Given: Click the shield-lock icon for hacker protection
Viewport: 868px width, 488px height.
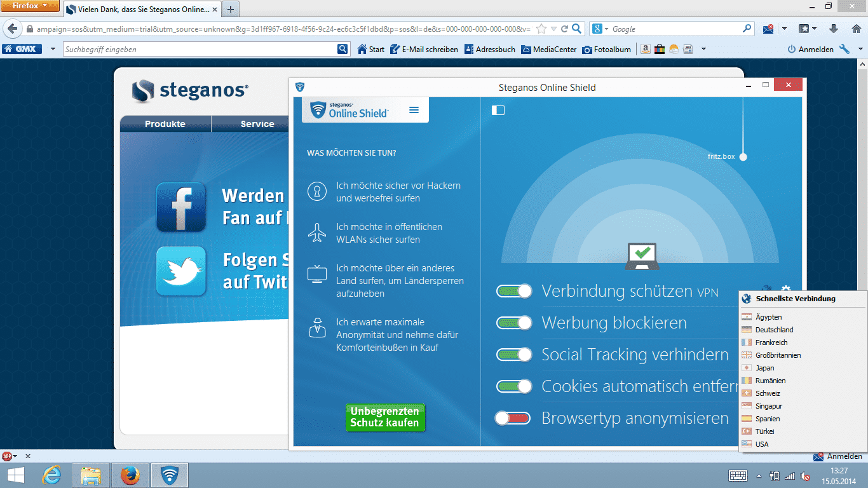Looking at the screenshot, I should [316, 191].
